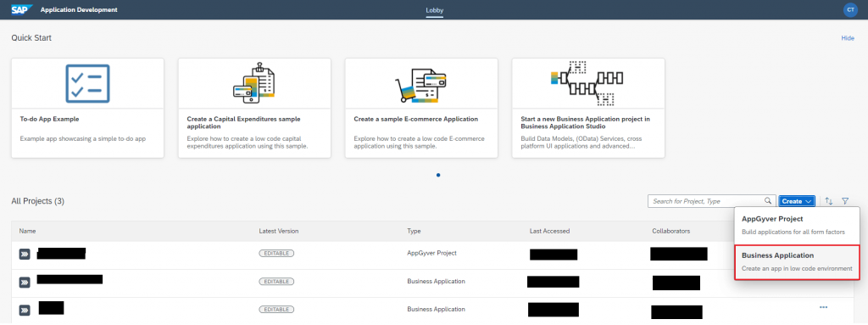
Task: Click EDITABLE badge in AppGyver Project row
Action: click(276, 253)
